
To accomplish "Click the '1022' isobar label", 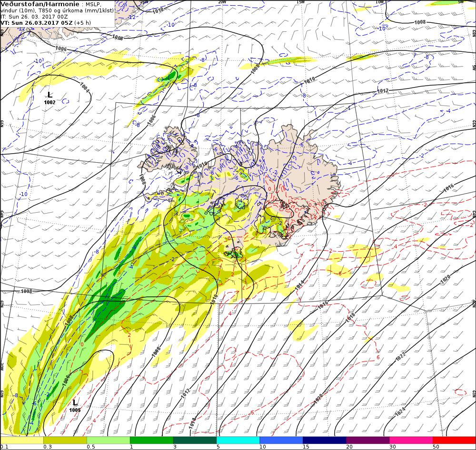I will (401, 357).
